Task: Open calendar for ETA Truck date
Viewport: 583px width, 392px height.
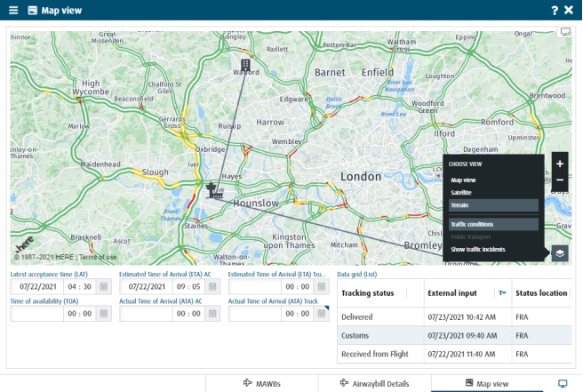Action: 322,287
